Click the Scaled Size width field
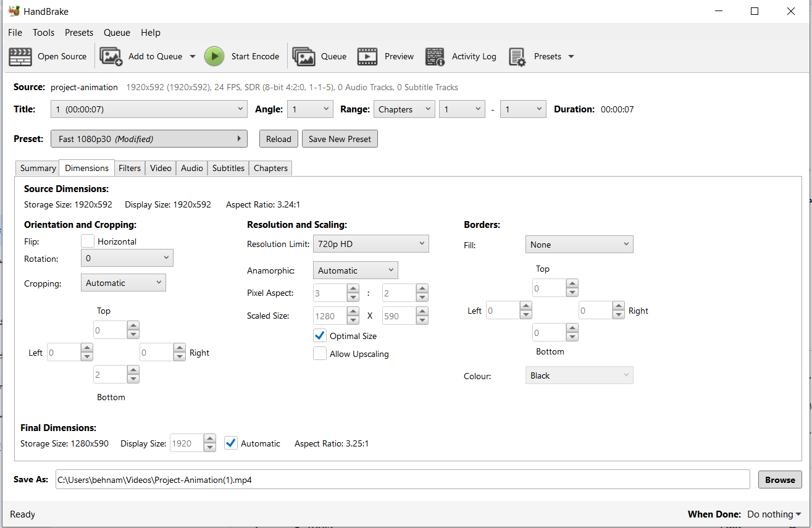The image size is (812, 528). [x=330, y=316]
